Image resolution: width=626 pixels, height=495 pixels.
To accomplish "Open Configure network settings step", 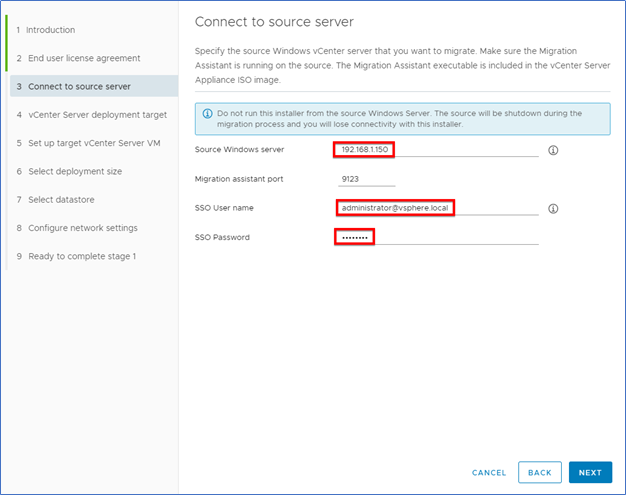I will (x=77, y=228).
